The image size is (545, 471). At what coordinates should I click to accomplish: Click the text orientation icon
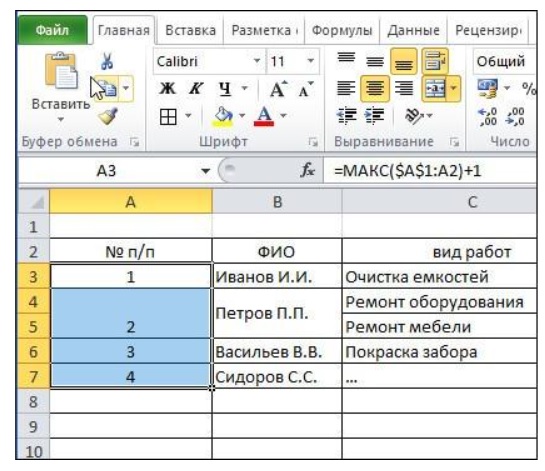tap(413, 116)
